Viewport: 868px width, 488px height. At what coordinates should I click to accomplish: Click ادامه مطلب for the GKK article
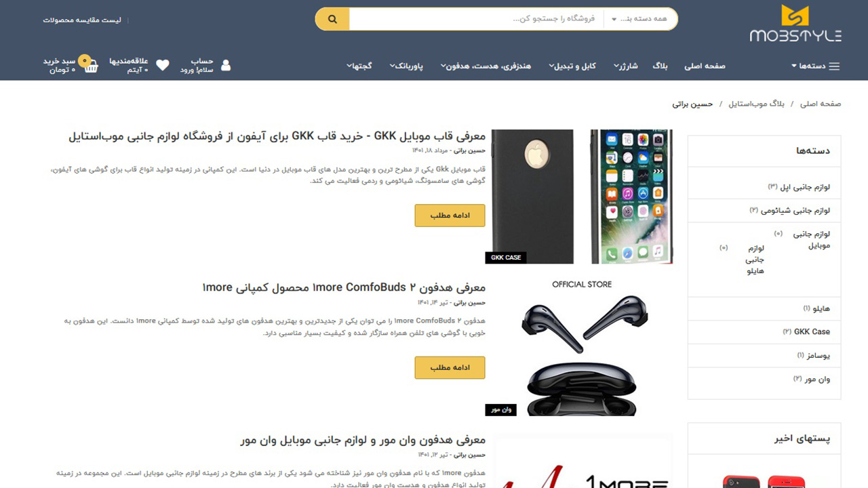(450, 216)
